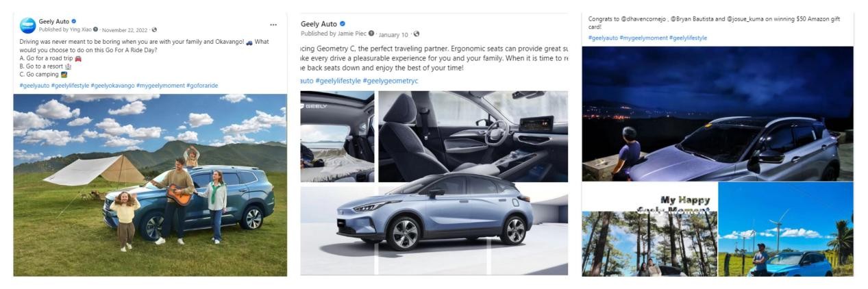Click the info icon after Jamie Piec
The image size is (868, 289).
[371, 34]
